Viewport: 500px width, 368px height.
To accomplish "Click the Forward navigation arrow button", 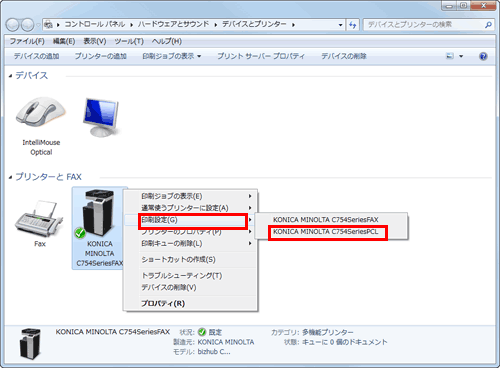I will (x=27, y=24).
